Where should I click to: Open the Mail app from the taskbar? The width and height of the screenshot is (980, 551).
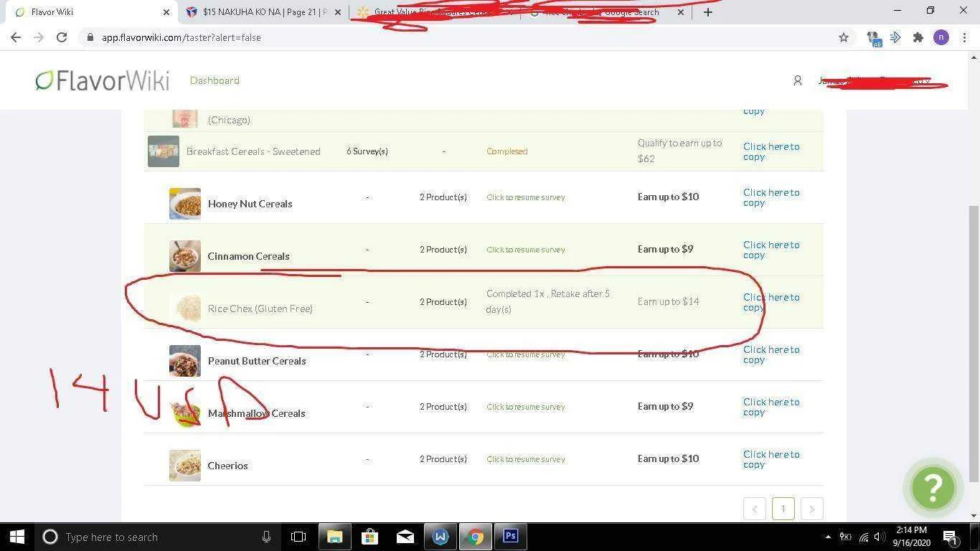tap(405, 537)
